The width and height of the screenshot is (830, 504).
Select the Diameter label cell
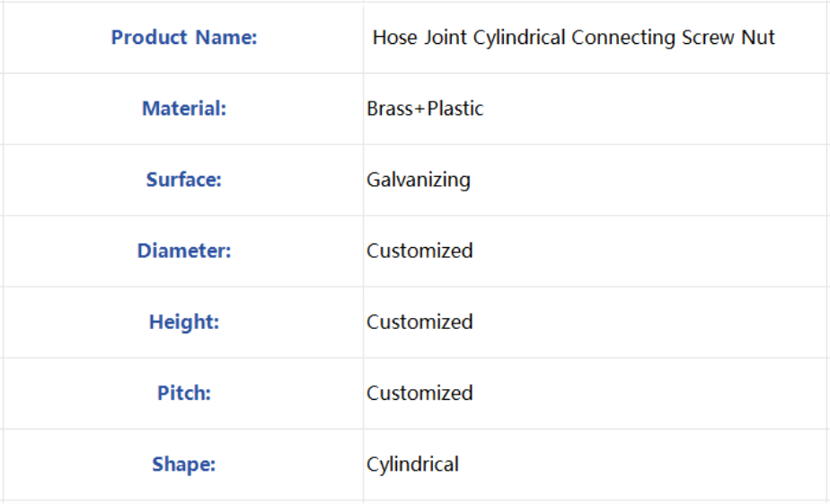pos(183,251)
